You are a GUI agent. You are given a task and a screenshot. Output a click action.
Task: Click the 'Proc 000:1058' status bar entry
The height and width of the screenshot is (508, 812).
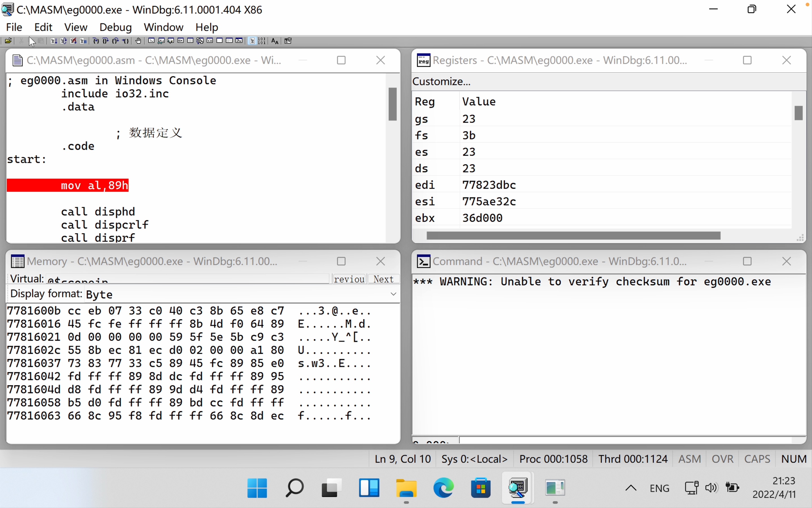(553, 459)
